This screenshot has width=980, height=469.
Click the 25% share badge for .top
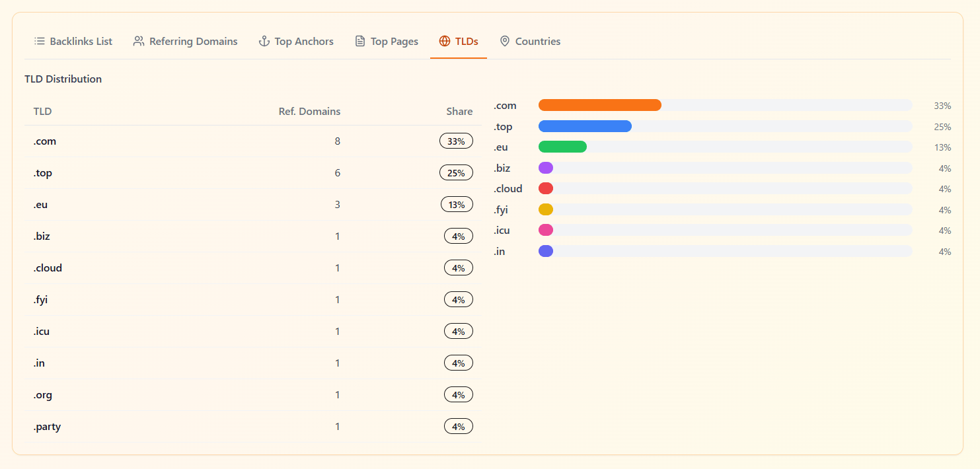pos(456,172)
